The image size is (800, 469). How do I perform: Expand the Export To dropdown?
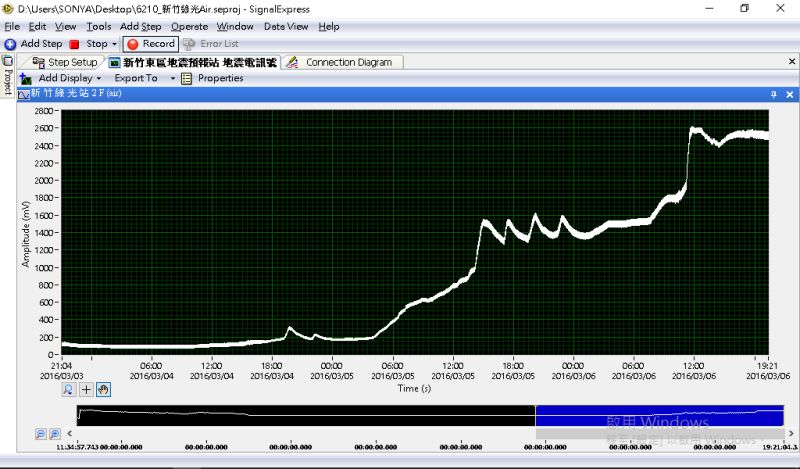(x=172, y=79)
